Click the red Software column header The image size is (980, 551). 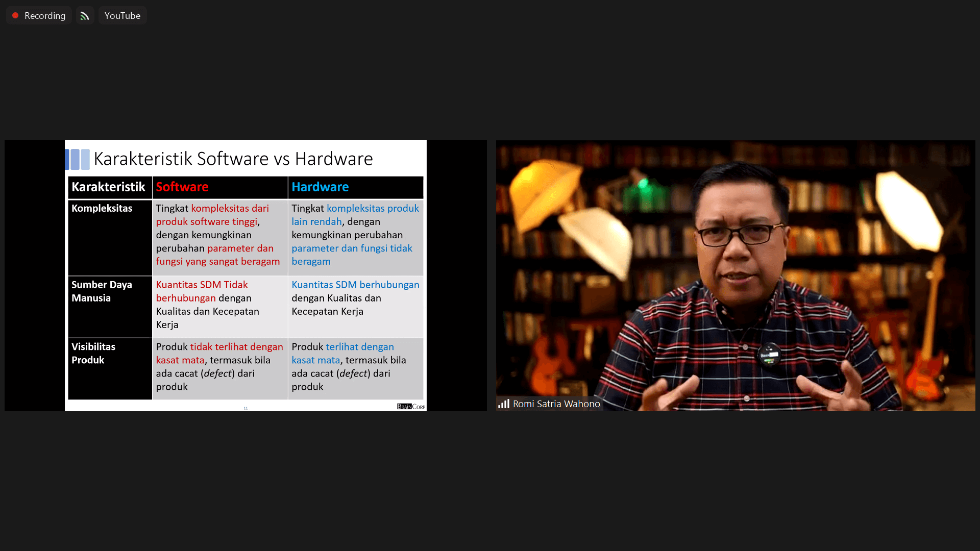(x=182, y=187)
